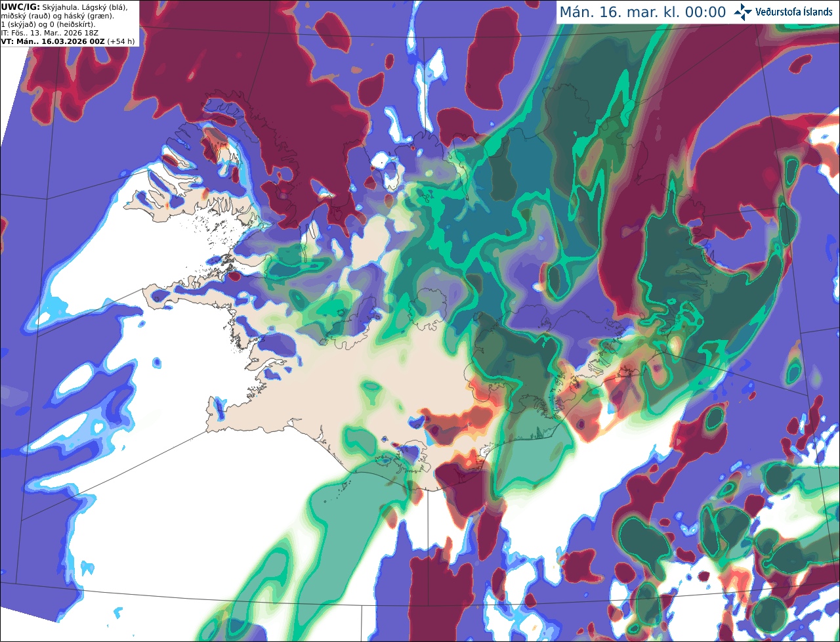Click the Veðurstofa Íslands logo icon
Screen dimensions: 840x642
743,12
